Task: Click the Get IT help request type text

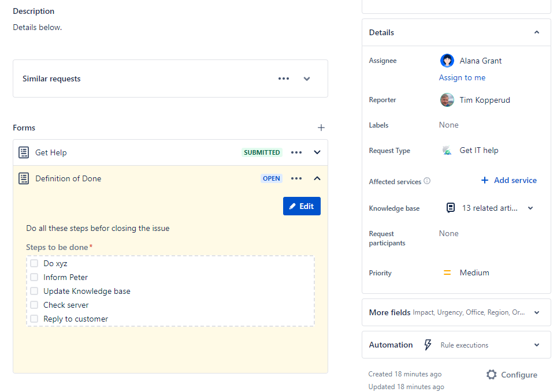Action: [479, 151]
